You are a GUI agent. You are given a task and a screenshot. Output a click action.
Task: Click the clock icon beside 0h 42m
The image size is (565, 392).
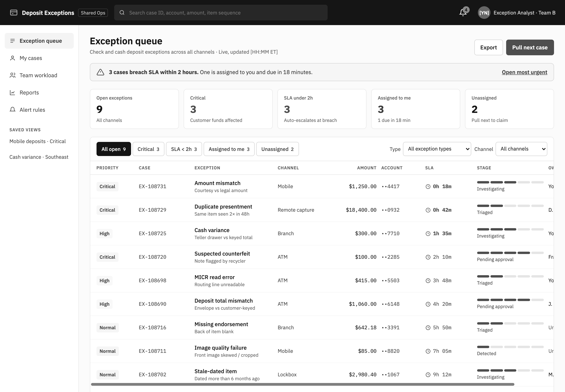[428, 210]
